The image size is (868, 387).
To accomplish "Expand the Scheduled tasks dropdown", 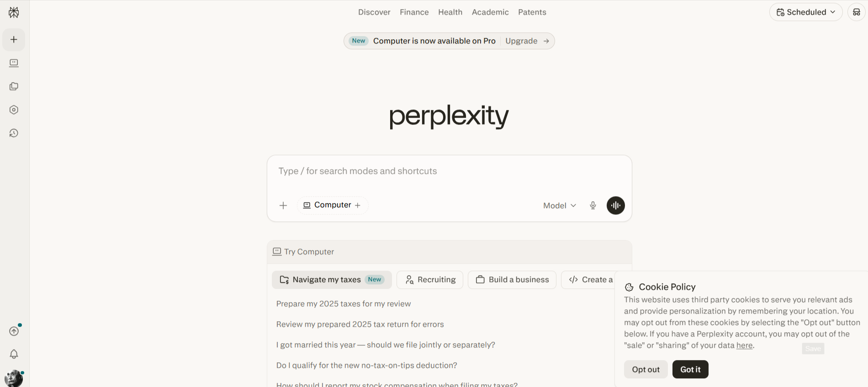I will pos(805,12).
